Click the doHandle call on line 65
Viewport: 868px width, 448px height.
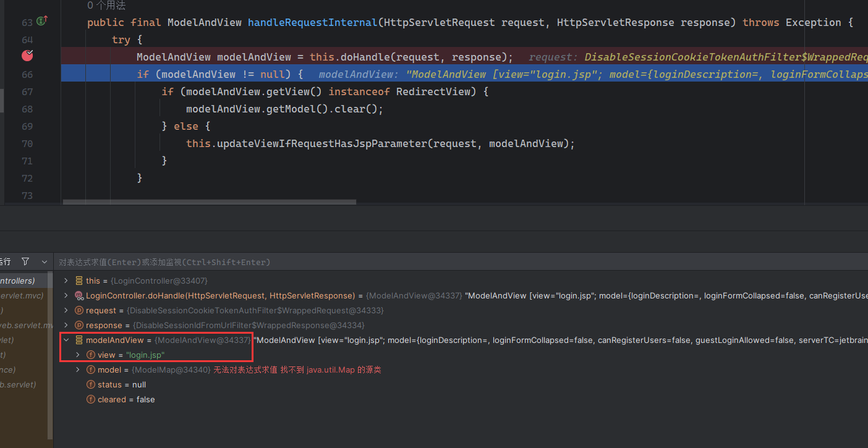(365, 57)
